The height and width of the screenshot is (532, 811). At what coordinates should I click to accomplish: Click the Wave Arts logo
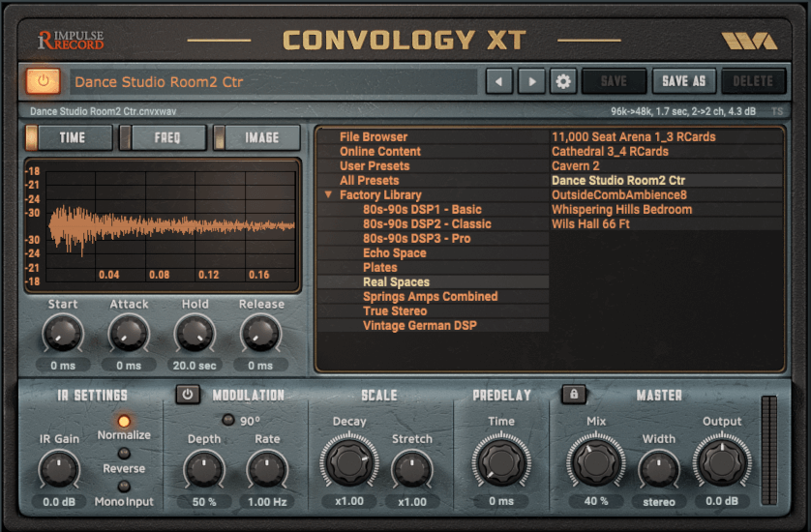(748, 41)
